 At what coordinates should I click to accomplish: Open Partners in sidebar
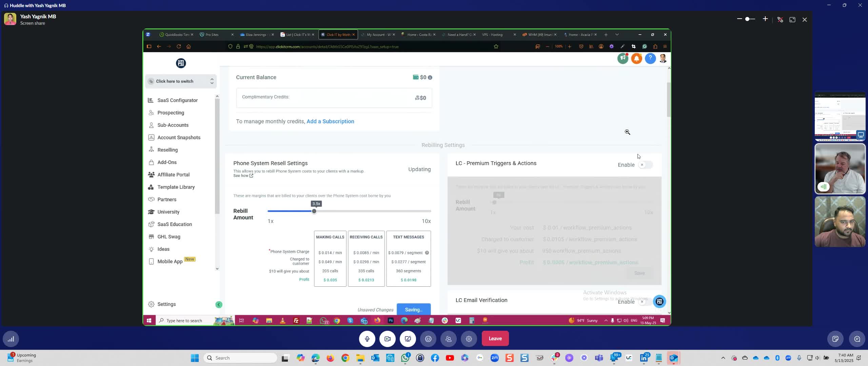coord(167,200)
